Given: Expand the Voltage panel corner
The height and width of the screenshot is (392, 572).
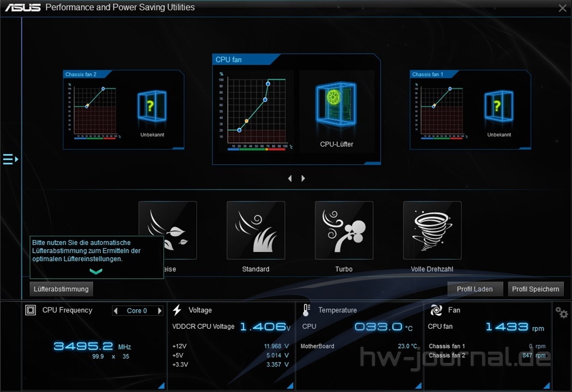Looking at the screenshot, I should click(290, 385).
